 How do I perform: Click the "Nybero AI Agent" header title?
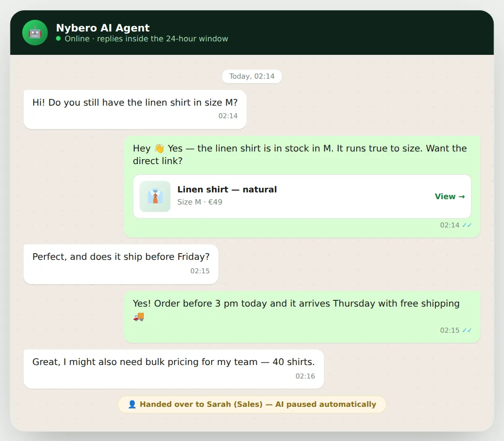click(102, 28)
